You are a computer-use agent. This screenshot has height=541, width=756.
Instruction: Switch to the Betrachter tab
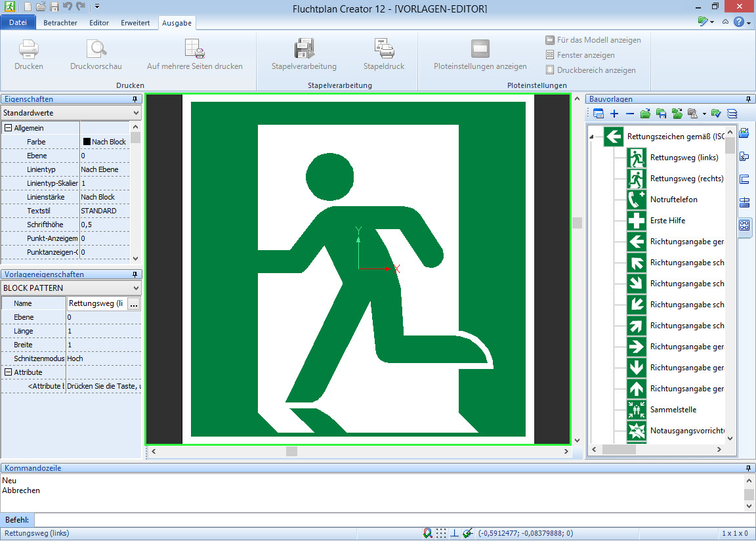pyautogui.click(x=60, y=23)
